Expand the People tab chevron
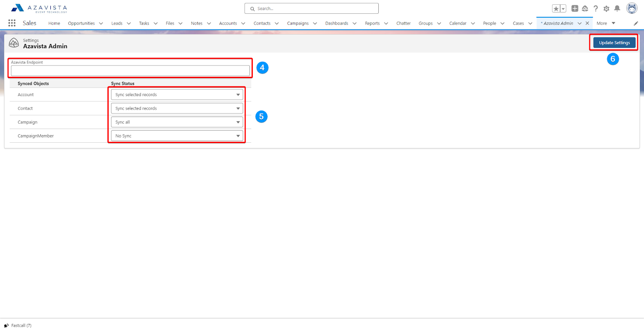Screen dimensions: 644x332 [502, 23]
